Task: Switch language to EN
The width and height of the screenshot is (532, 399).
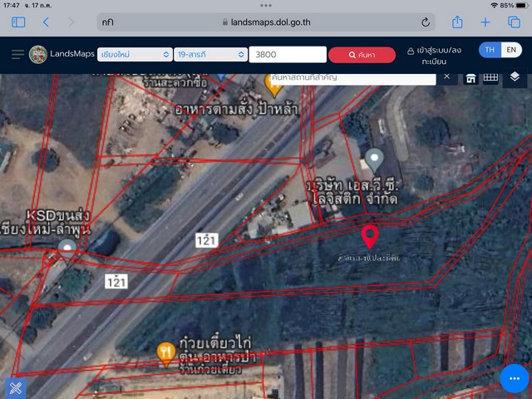Action: [511, 50]
